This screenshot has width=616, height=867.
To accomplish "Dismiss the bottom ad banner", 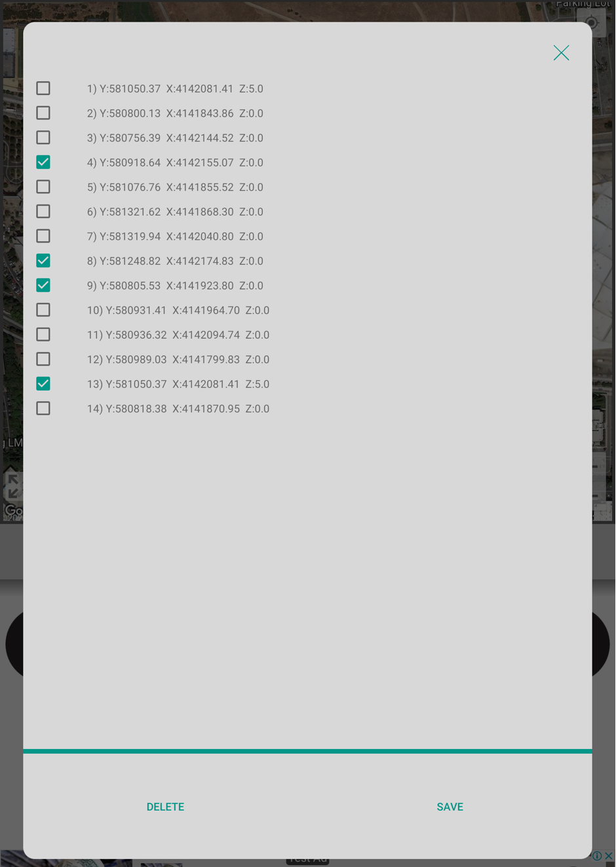I will pyautogui.click(x=609, y=856).
